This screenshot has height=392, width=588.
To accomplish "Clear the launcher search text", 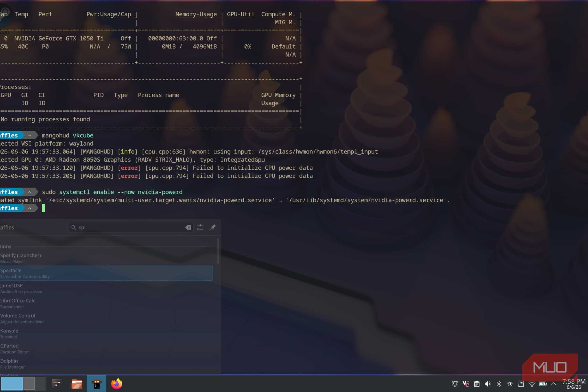I will tap(188, 227).
